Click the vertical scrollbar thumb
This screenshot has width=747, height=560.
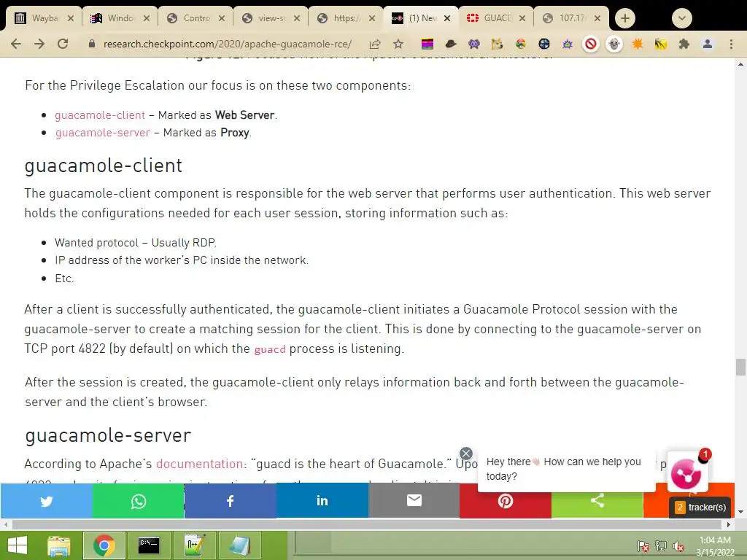[x=740, y=367]
